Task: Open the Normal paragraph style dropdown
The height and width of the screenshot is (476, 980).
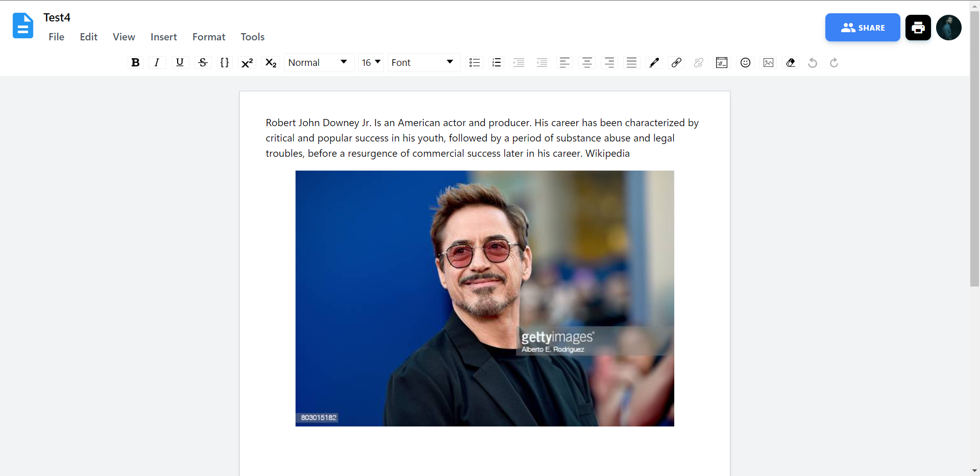Action: pyautogui.click(x=318, y=62)
